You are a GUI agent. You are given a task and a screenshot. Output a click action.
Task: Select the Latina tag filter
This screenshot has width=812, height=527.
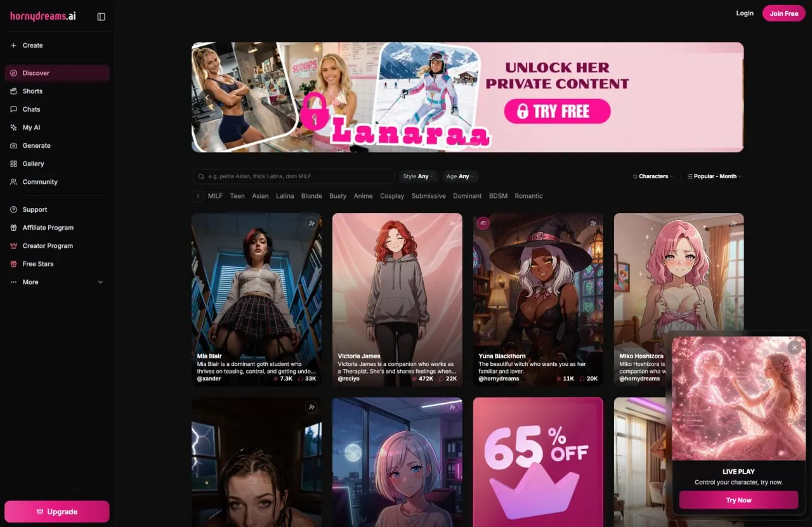click(285, 196)
